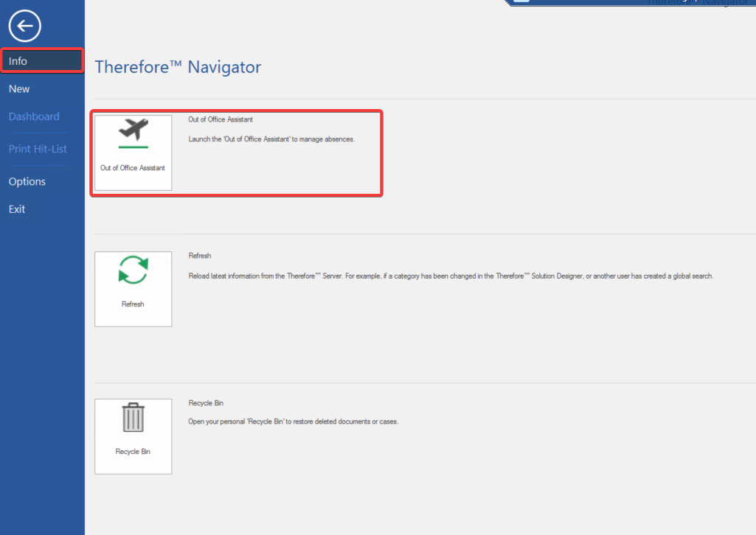This screenshot has height=535, width=756.
Task: Launch the Out of Office Assistant airplane tile
Action: pos(133,153)
